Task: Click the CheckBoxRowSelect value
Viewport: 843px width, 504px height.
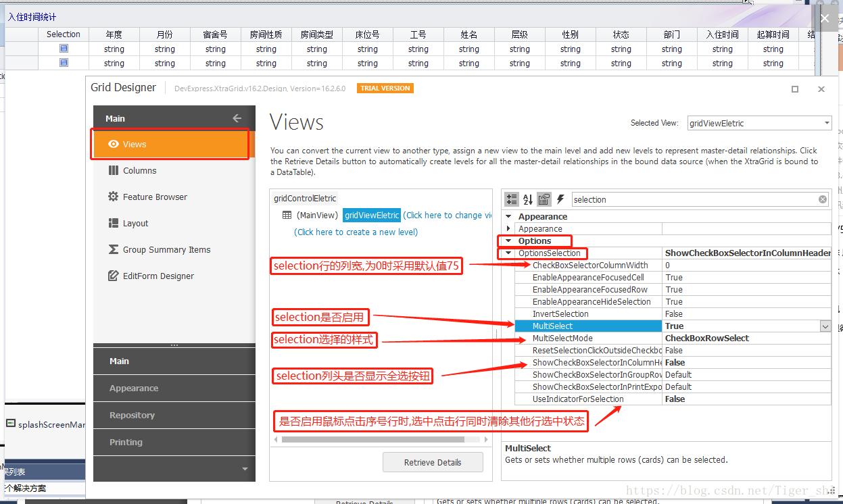Action: [707, 338]
